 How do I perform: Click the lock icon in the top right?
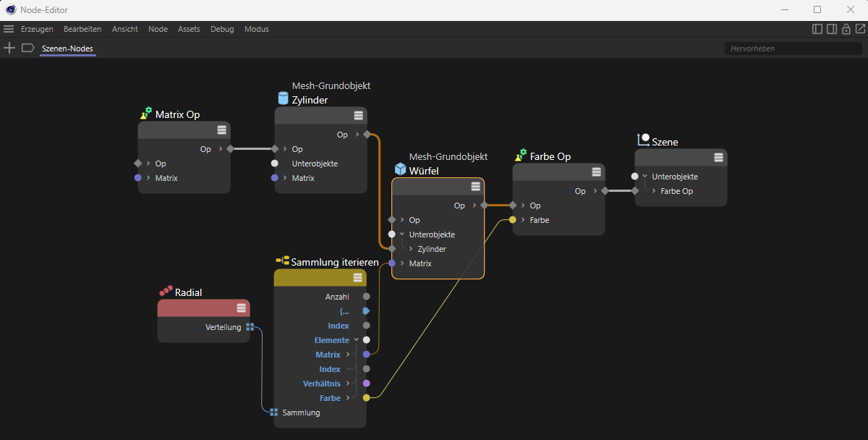point(846,29)
